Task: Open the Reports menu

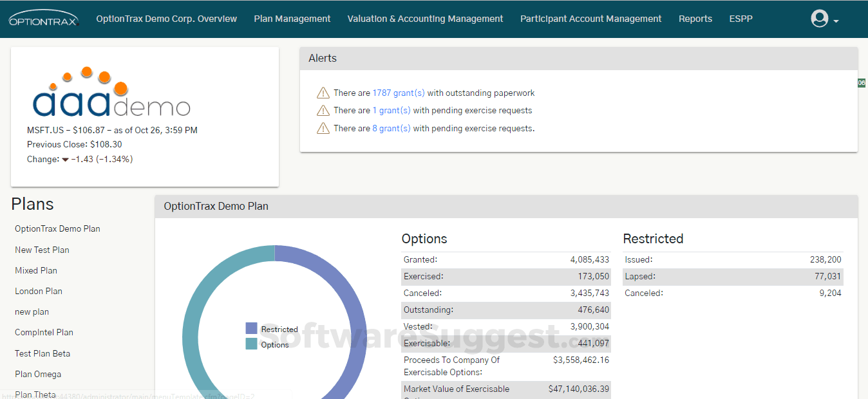Action: (x=695, y=19)
